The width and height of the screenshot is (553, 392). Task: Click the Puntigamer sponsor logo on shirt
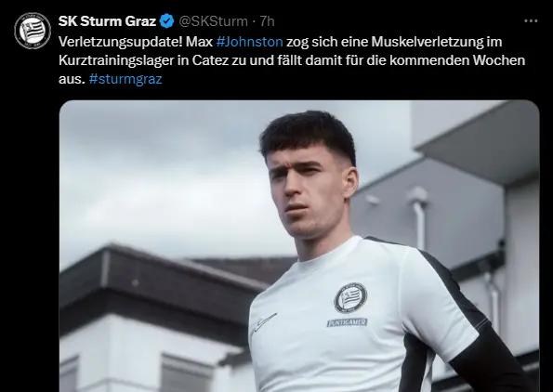click(x=347, y=322)
